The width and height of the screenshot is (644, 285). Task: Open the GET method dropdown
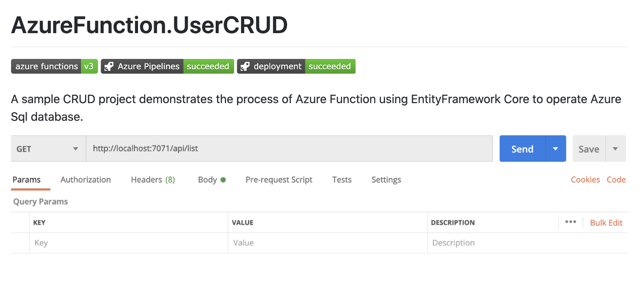click(x=48, y=149)
